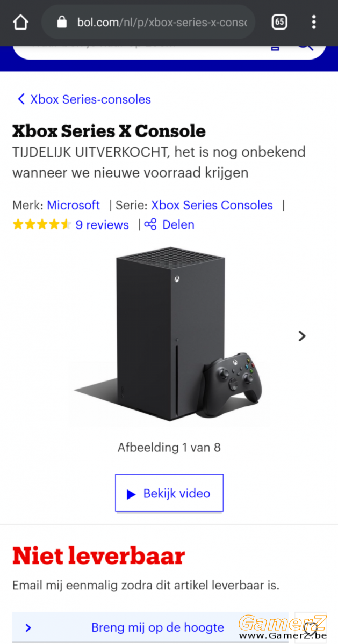Open the 9 reviews link

[102, 225]
